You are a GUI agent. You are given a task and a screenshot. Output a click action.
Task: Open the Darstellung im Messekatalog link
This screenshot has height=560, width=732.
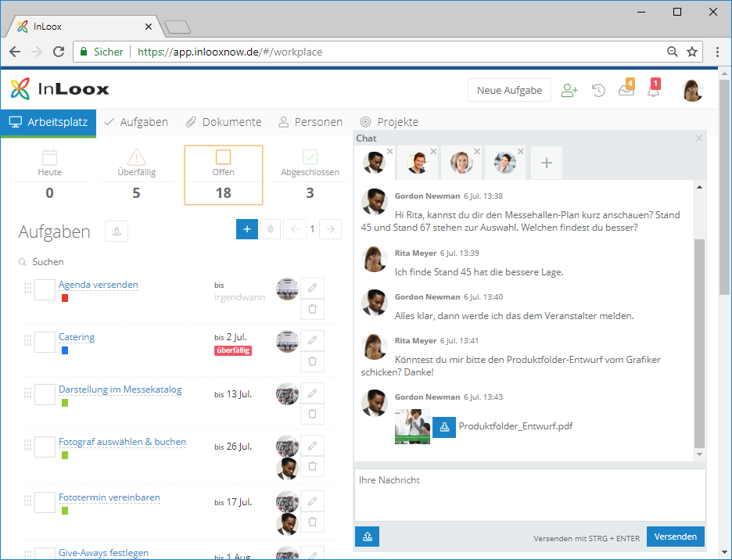(120, 389)
